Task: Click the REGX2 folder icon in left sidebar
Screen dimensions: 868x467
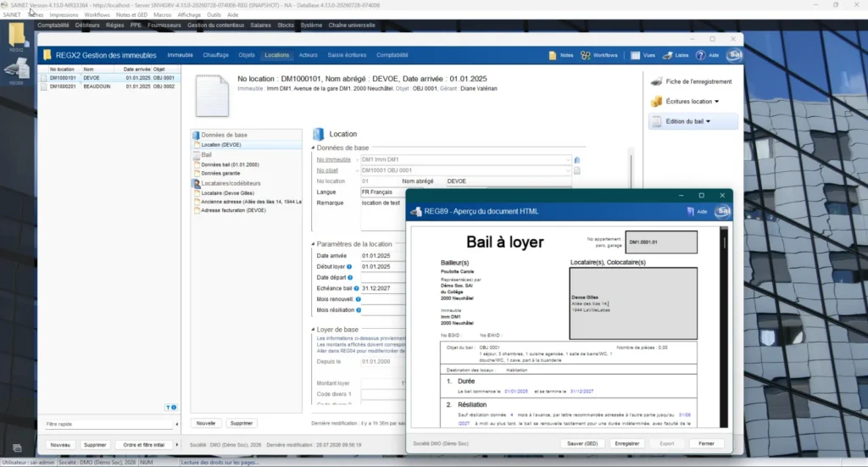Action: point(17,36)
